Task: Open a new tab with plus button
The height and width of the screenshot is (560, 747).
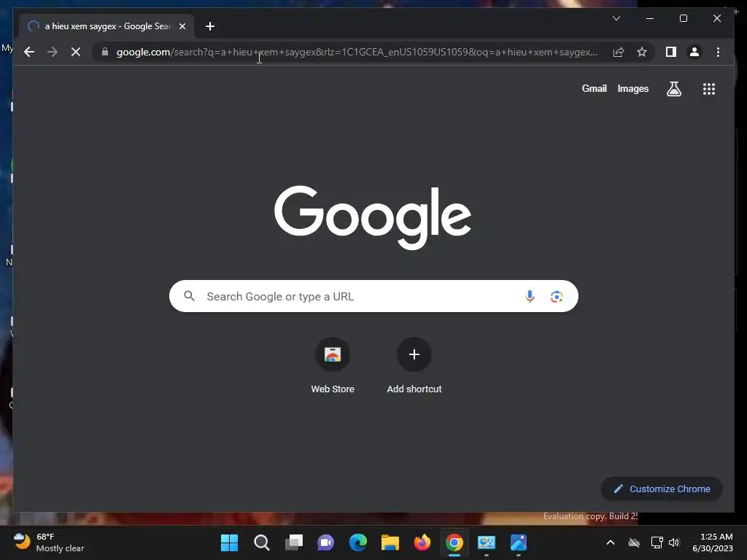Action: 210,26
